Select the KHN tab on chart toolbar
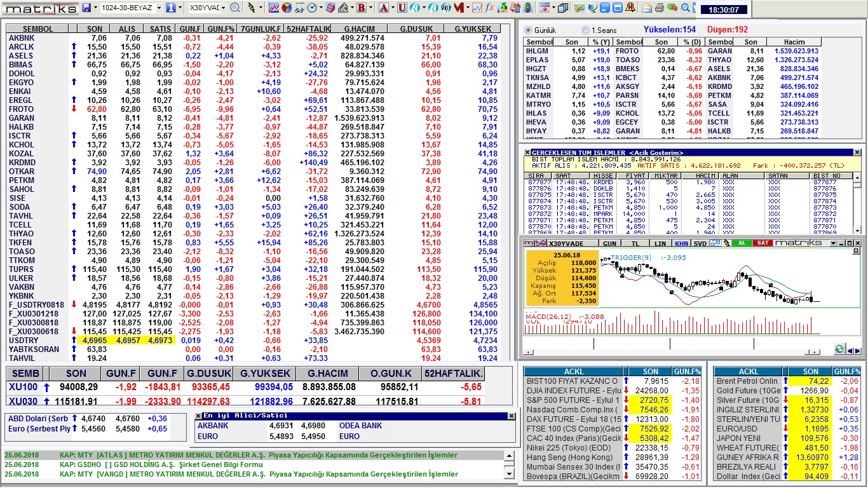The width and height of the screenshot is (868, 488). [x=682, y=243]
